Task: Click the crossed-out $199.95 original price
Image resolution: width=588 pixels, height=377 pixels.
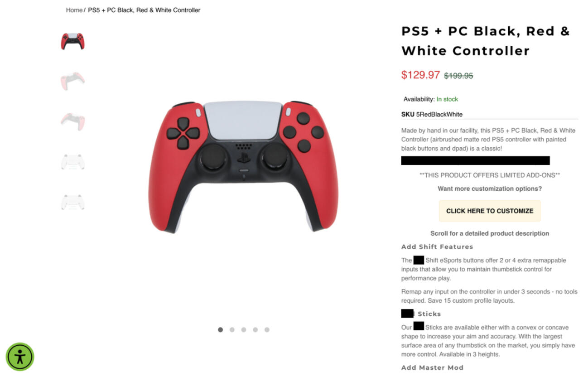Action: point(458,76)
